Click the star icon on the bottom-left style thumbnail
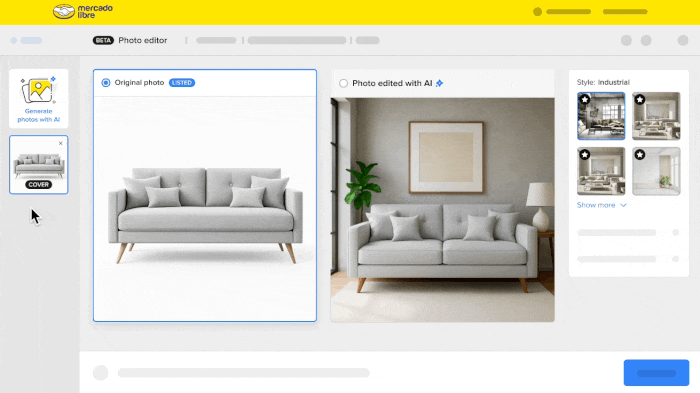The width and height of the screenshot is (700, 393). [585, 155]
